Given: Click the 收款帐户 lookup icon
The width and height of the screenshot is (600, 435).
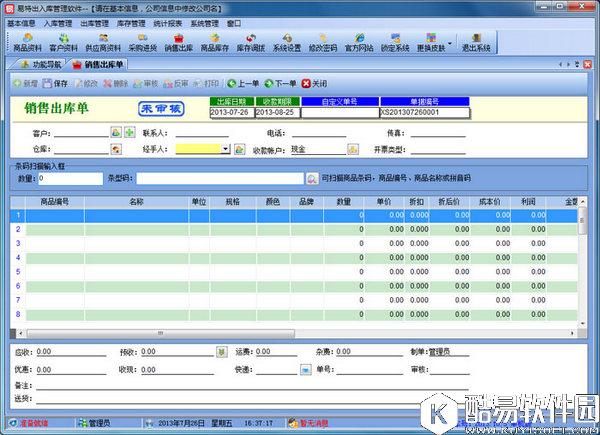Looking at the screenshot, I should (x=353, y=149).
